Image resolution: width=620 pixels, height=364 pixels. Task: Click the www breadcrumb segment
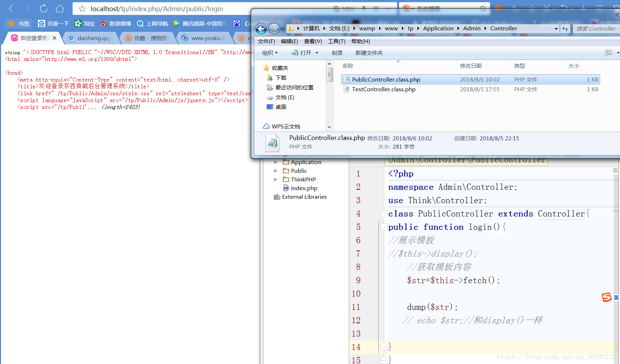(391, 28)
